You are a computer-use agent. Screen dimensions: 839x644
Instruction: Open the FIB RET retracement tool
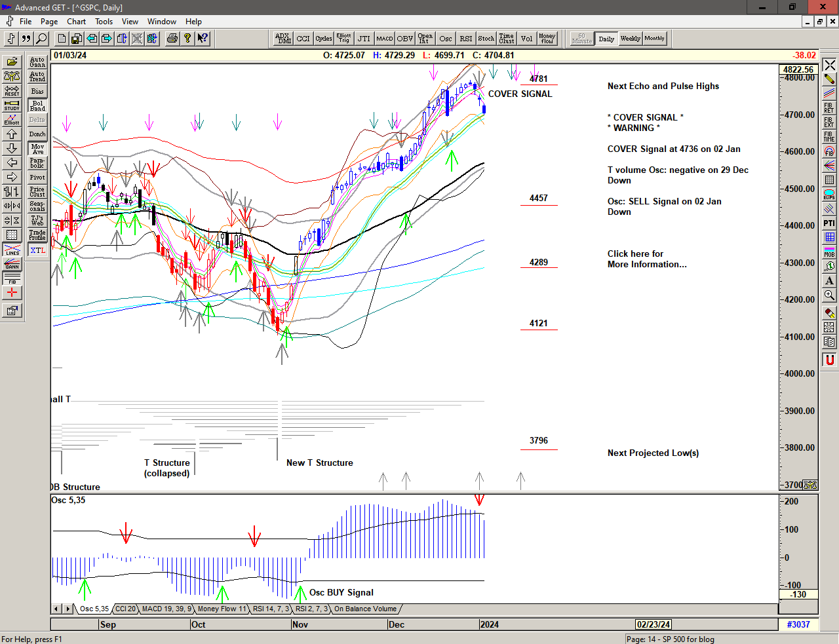click(829, 107)
